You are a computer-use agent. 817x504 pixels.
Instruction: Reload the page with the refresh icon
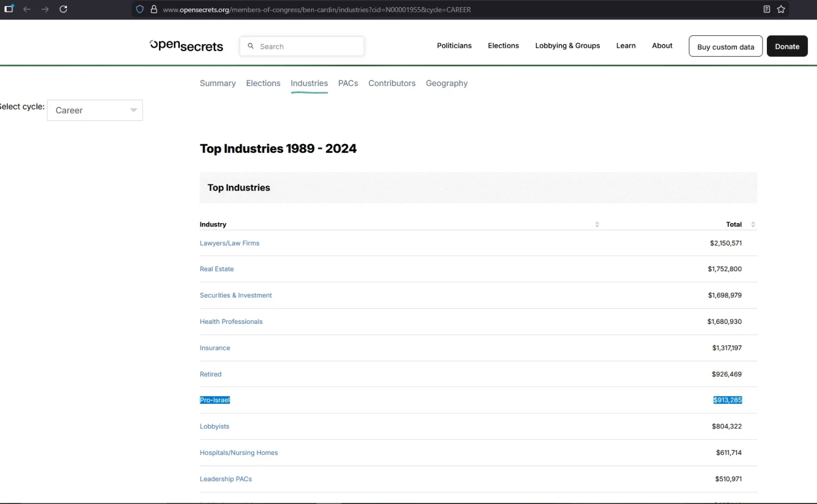63,9
